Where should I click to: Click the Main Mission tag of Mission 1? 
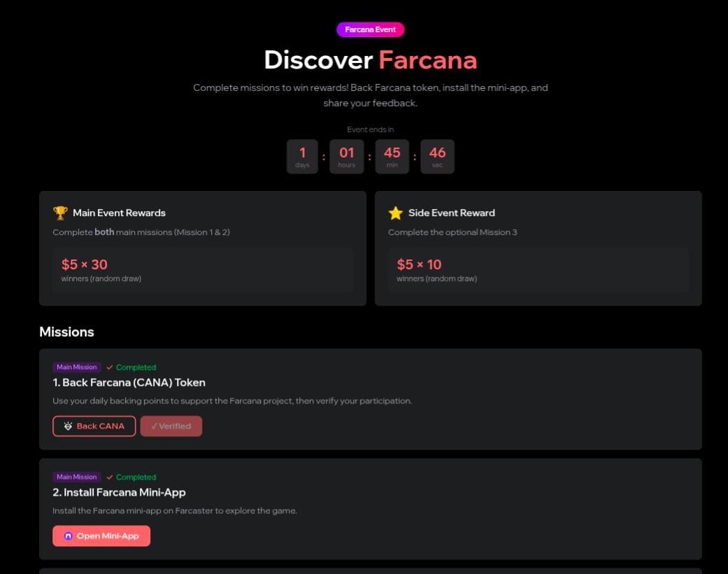[77, 367]
